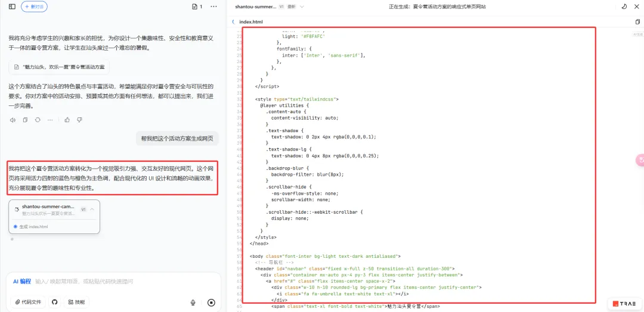This screenshot has width=644, height=312.
Task: Copy the reply with the copy icon
Action: pos(25,120)
